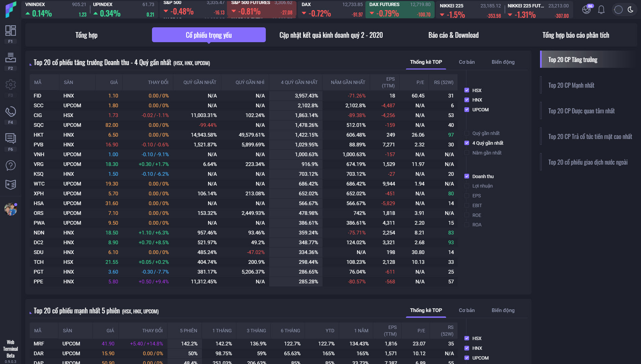The width and height of the screenshot is (641, 364).
Task: Open the F6 chat messages icon
Action: [x=10, y=138]
